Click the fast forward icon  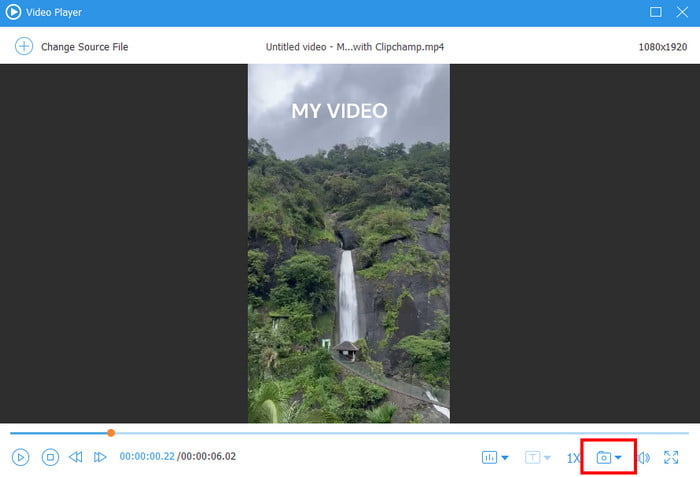pos(100,457)
